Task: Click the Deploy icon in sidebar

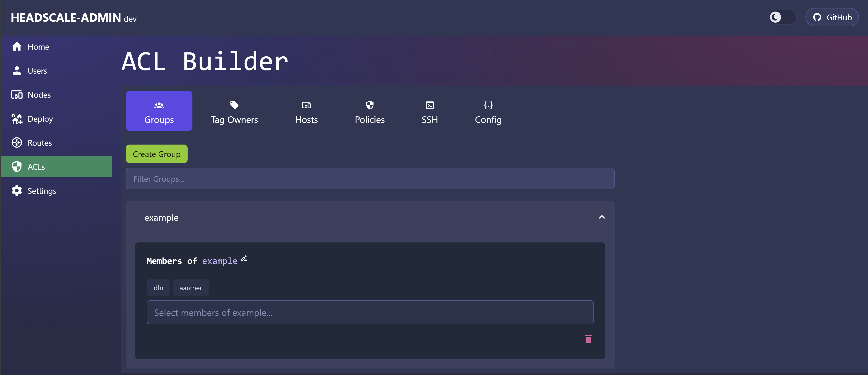Action: click(x=17, y=119)
